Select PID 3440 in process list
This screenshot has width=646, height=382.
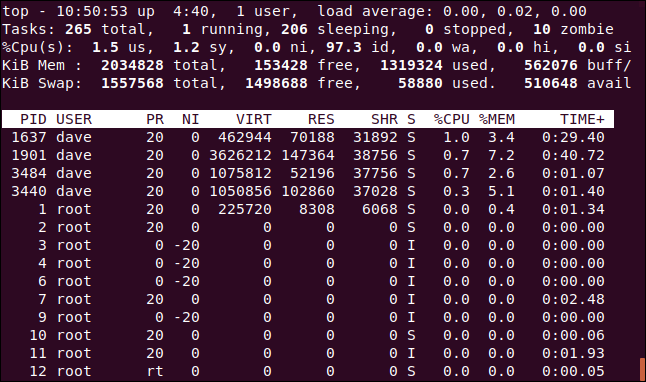29,191
